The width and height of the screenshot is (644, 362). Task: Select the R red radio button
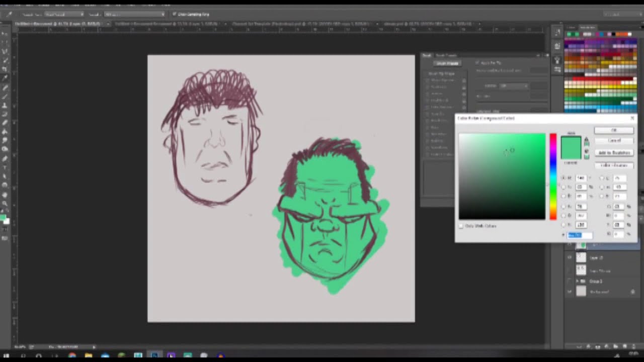pyautogui.click(x=563, y=207)
